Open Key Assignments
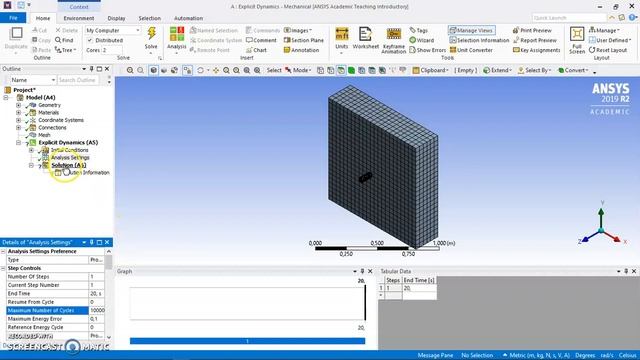 [537, 50]
